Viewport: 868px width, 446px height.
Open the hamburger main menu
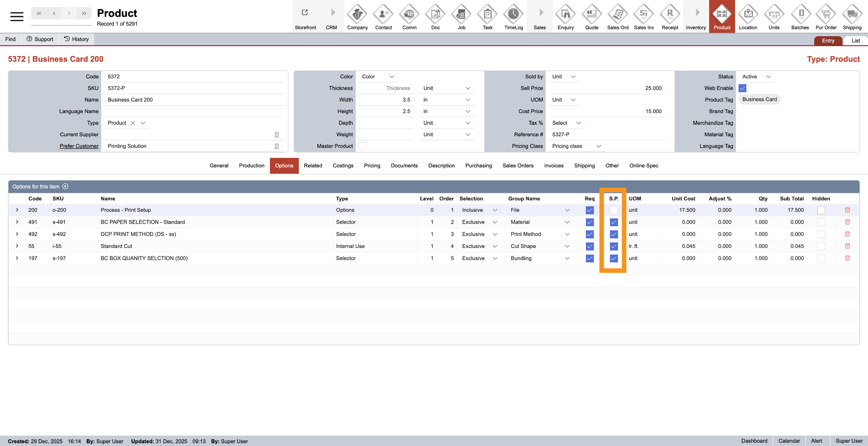point(17,17)
